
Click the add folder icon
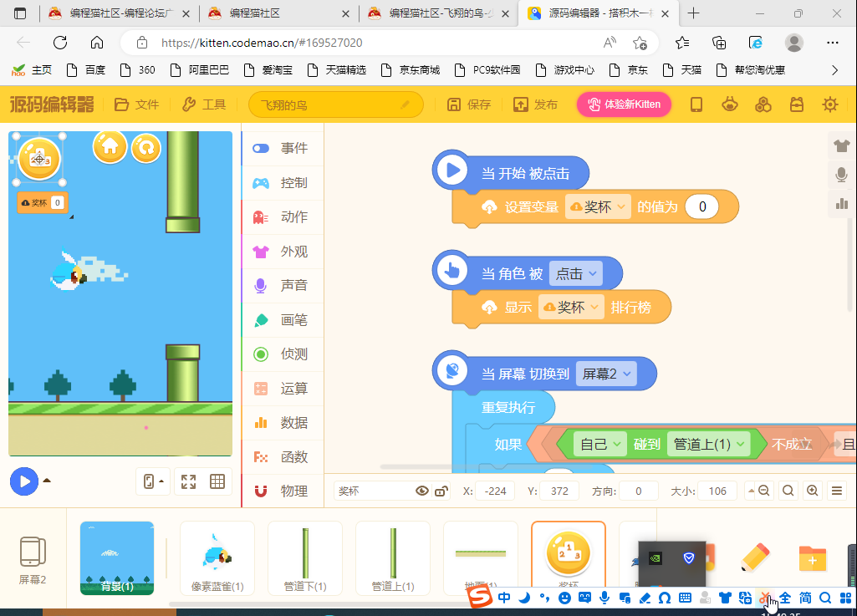pos(812,558)
